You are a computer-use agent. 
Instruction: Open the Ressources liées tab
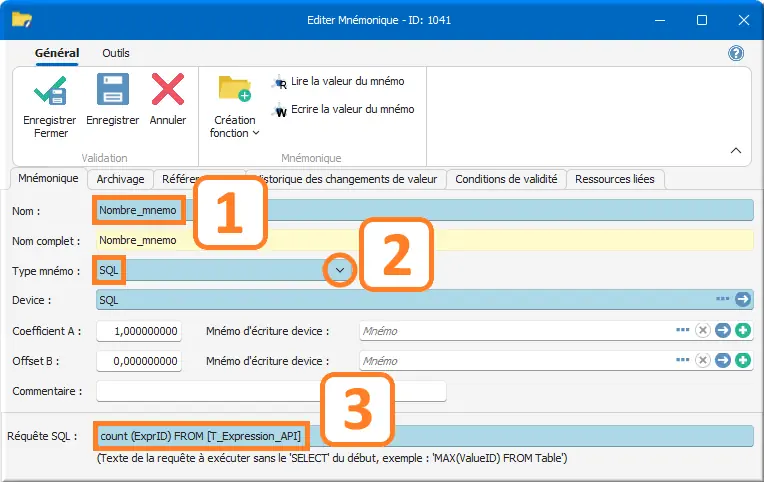click(615, 179)
